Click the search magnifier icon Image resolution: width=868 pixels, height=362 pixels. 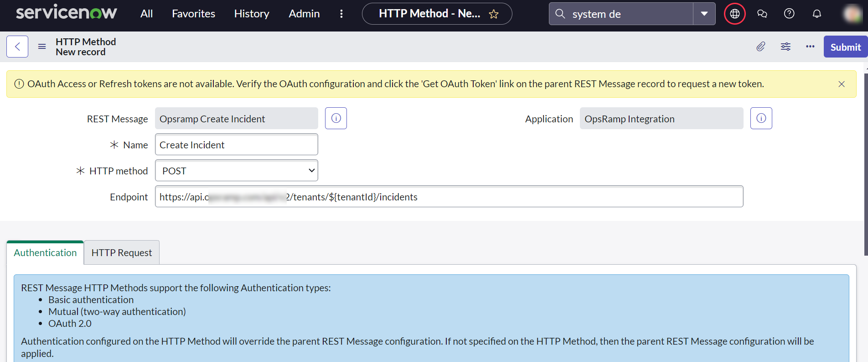560,14
